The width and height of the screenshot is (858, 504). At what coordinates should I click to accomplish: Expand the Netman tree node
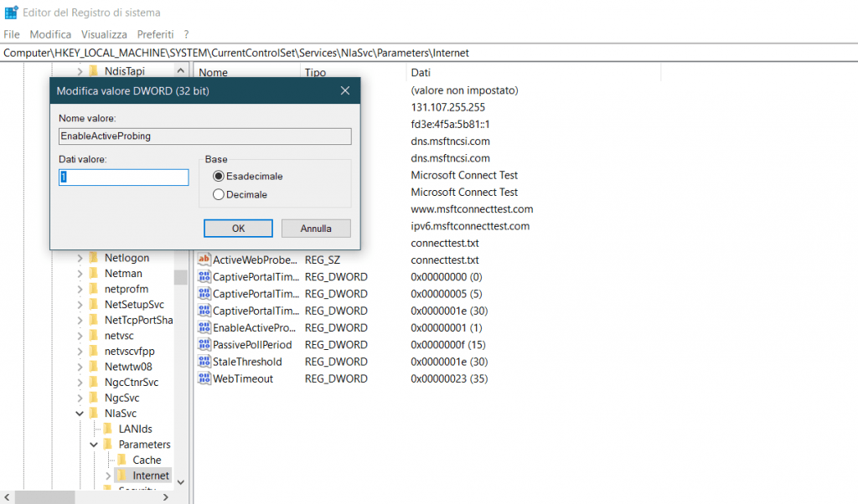[x=80, y=273]
